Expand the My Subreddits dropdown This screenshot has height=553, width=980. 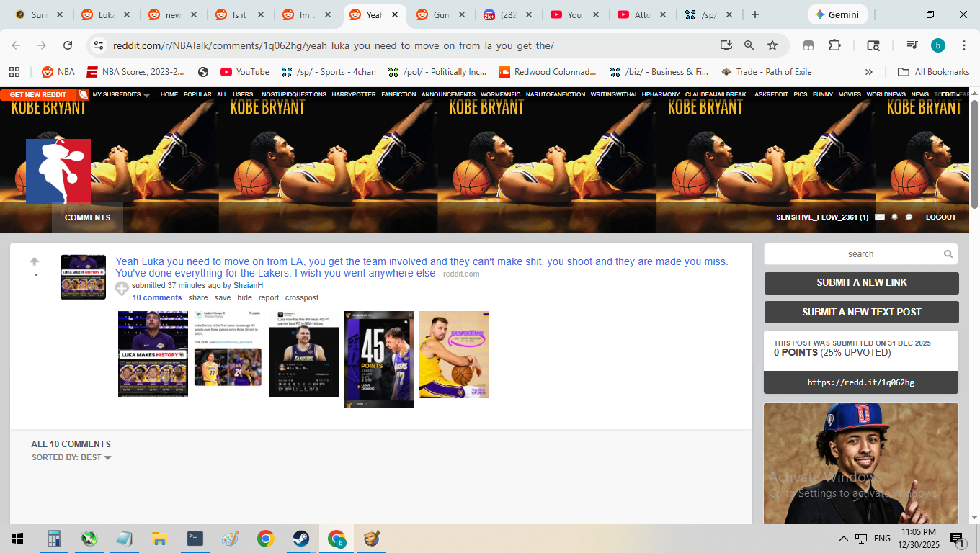(x=121, y=94)
